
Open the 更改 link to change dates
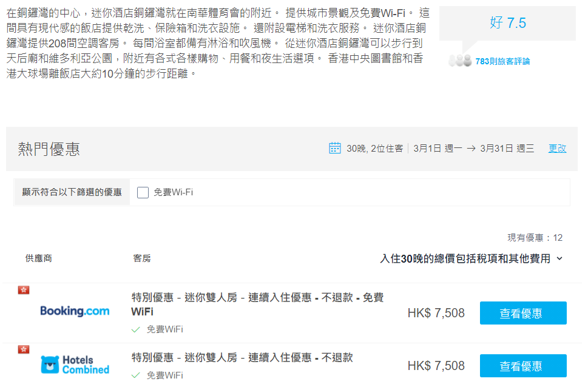point(557,149)
